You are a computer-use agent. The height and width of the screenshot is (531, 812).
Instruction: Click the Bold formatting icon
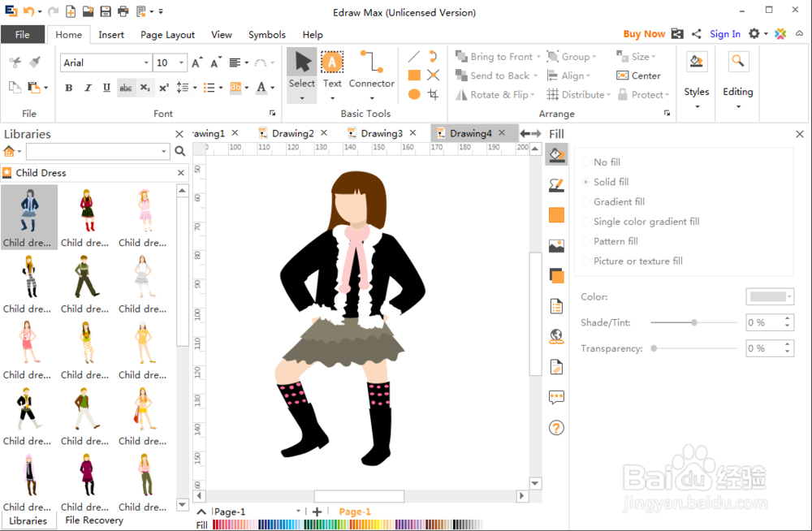click(x=68, y=88)
